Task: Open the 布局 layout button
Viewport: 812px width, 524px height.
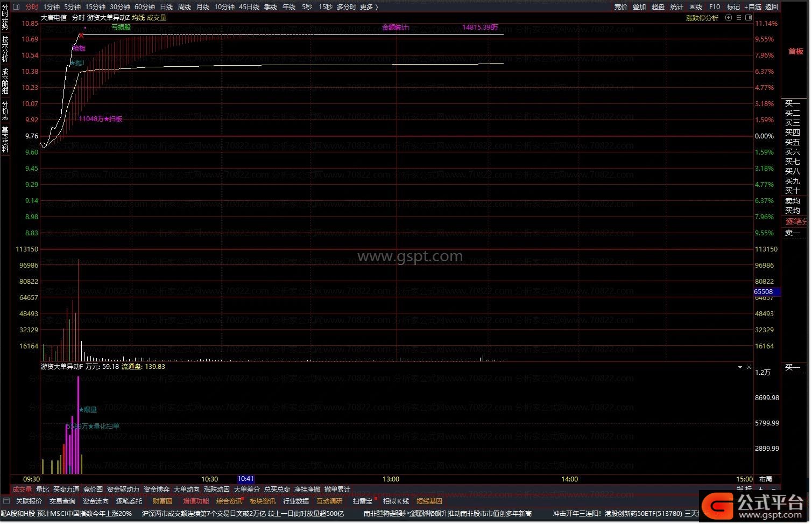Action: click(765, 479)
